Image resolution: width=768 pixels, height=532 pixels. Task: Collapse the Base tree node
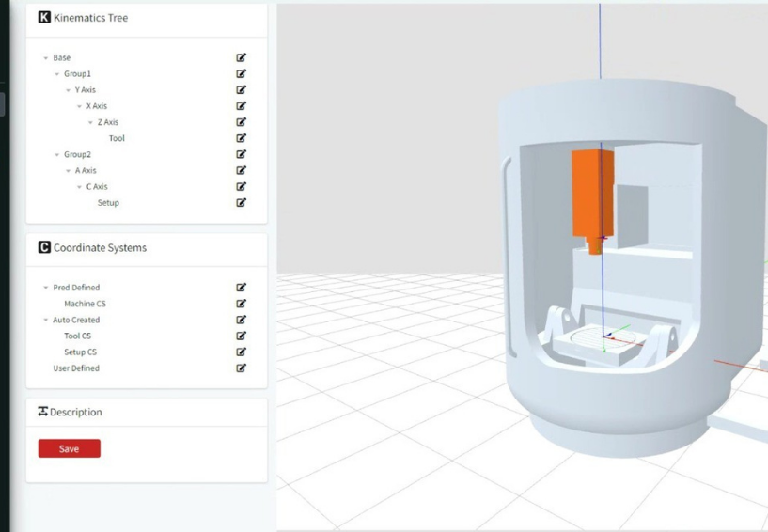click(x=46, y=58)
